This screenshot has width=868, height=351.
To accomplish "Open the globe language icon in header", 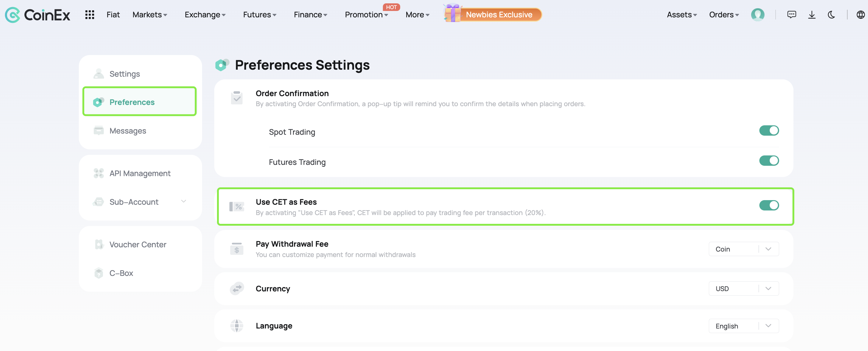I will tap(860, 15).
